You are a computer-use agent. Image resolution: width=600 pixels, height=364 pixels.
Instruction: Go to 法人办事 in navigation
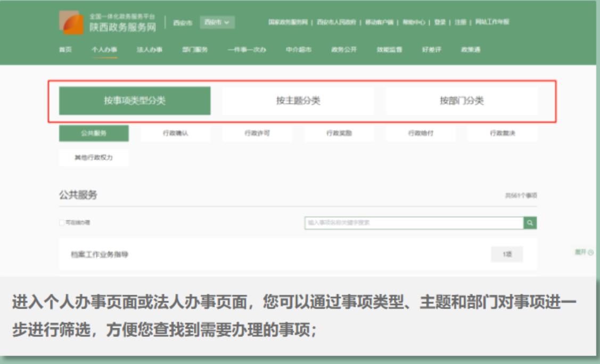150,49
